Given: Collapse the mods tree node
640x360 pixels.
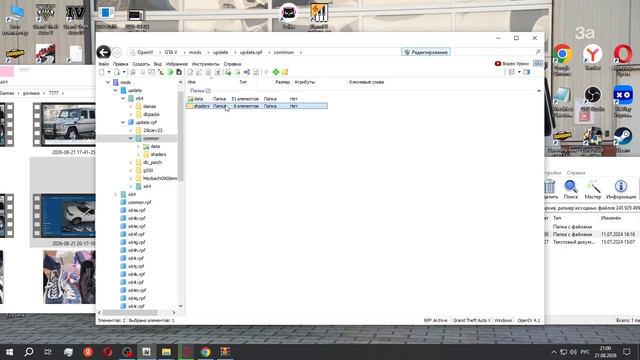Looking at the screenshot, I should pos(108,82).
